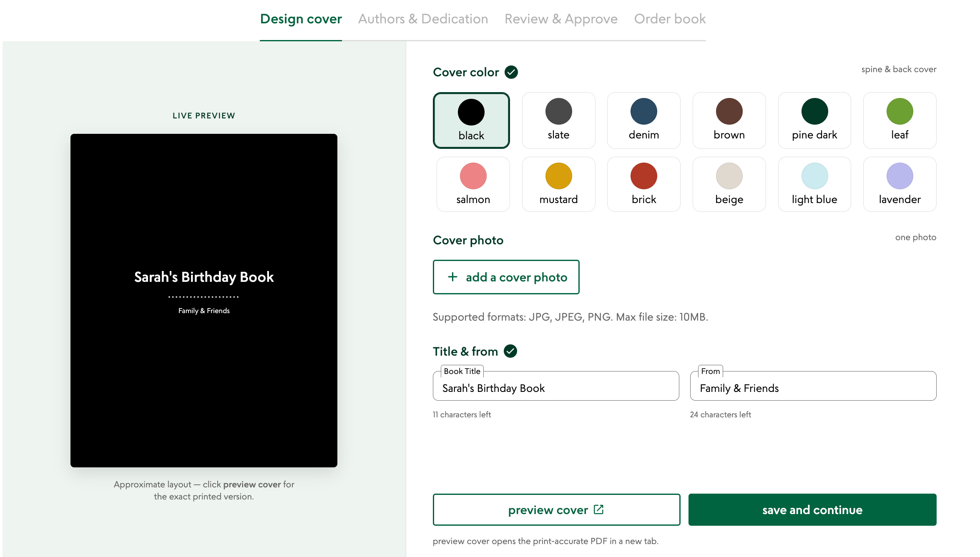Pick the brick cover color
Viewport: 980px width, 557px height.
(644, 184)
